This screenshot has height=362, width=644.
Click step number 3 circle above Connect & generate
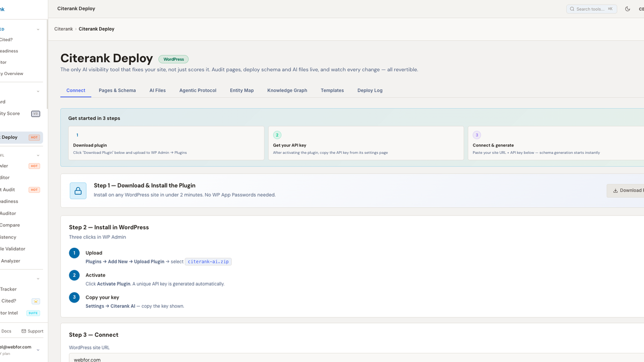pos(477,135)
